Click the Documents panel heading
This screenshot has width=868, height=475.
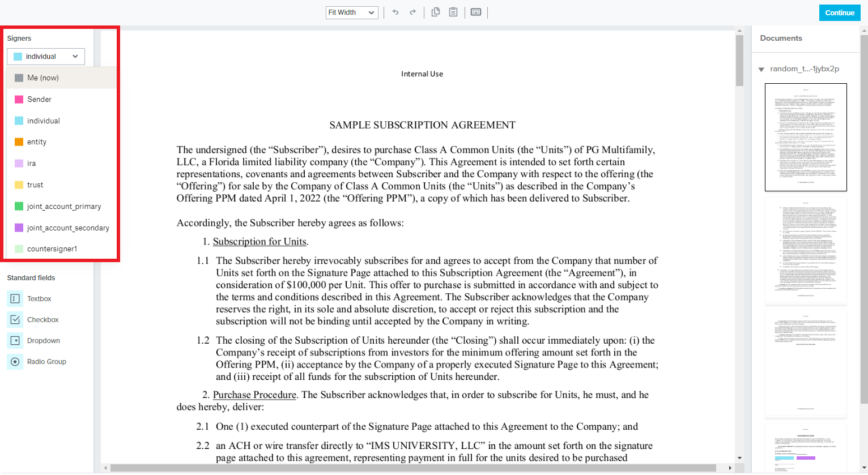coord(781,38)
